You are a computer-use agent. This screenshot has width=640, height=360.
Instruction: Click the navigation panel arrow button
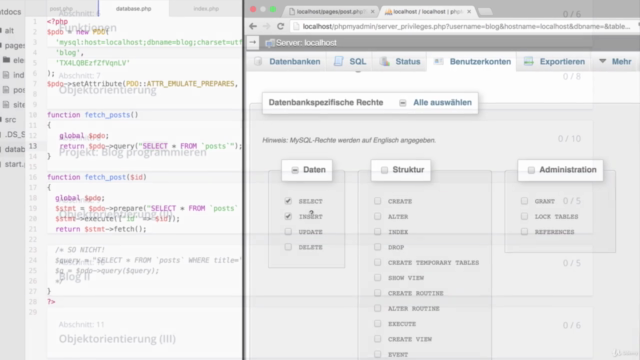(253, 42)
